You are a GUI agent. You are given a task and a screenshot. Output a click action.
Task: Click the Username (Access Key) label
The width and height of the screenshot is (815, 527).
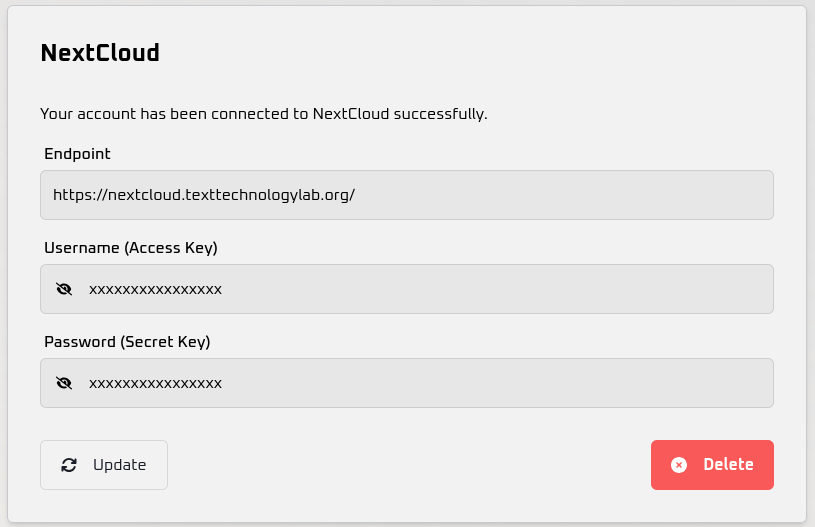(x=131, y=248)
